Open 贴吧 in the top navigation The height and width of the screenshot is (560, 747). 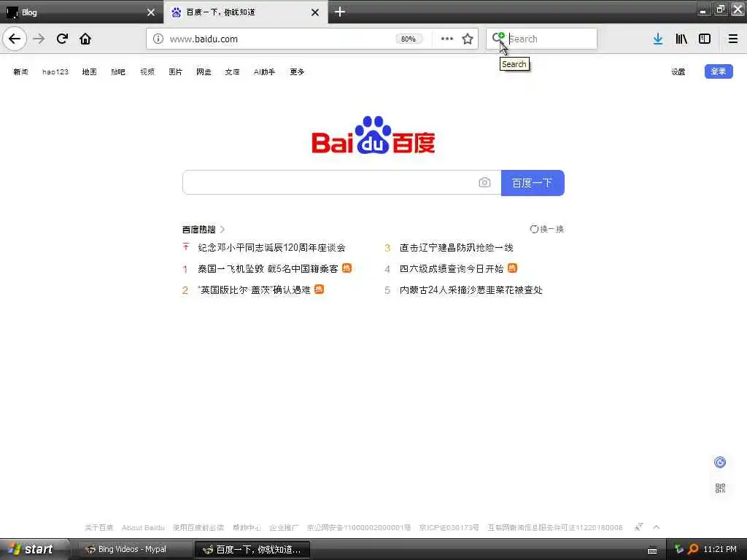[x=117, y=72]
